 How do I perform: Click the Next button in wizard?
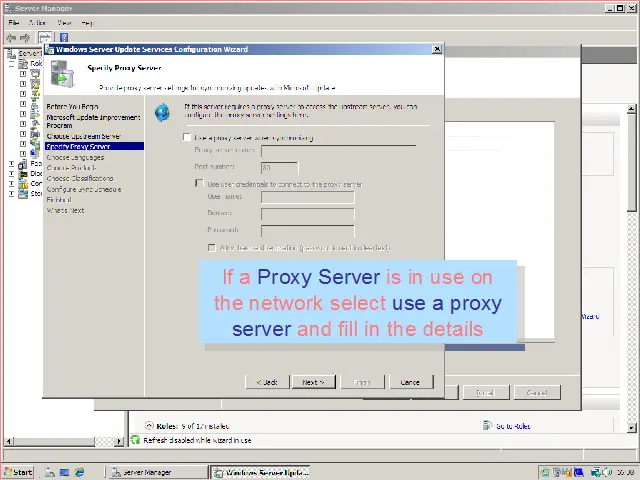coord(312,382)
